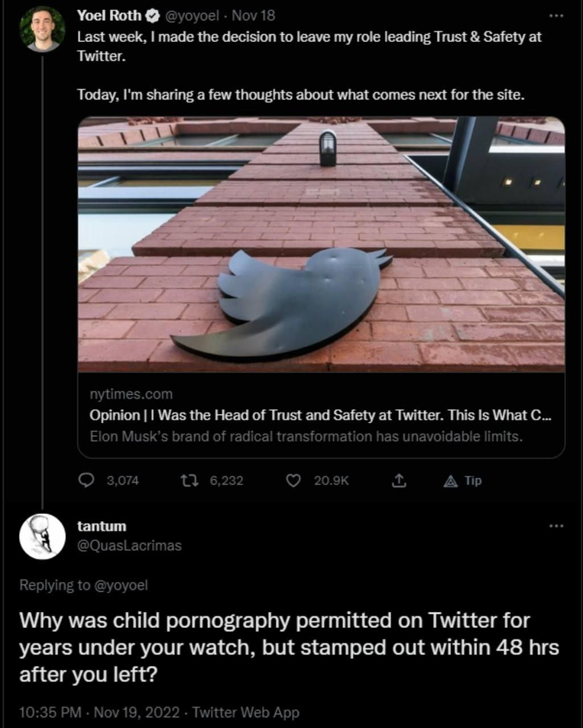The width and height of the screenshot is (583, 728).
Task: Open Yoel Roth's profile picture
Action: (x=42, y=29)
